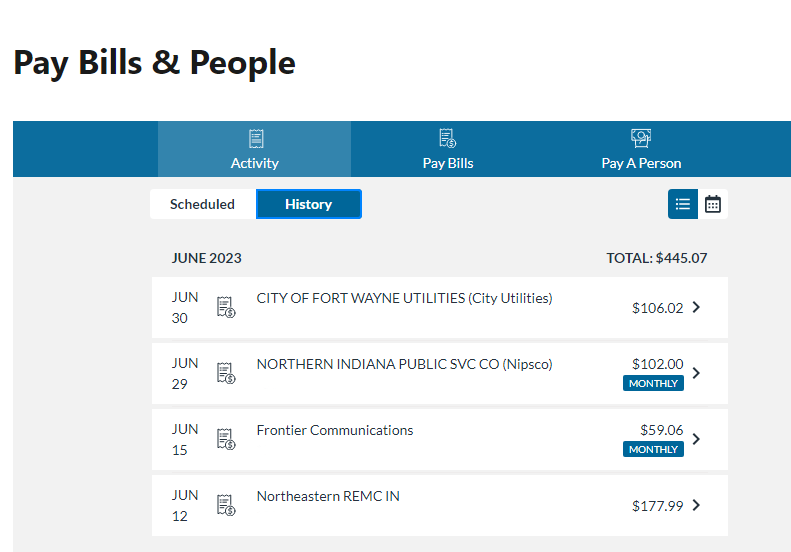The width and height of the screenshot is (791, 552).
Task: Expand Frontier Communications payment chevron
Action: click(x=697, y=439)
